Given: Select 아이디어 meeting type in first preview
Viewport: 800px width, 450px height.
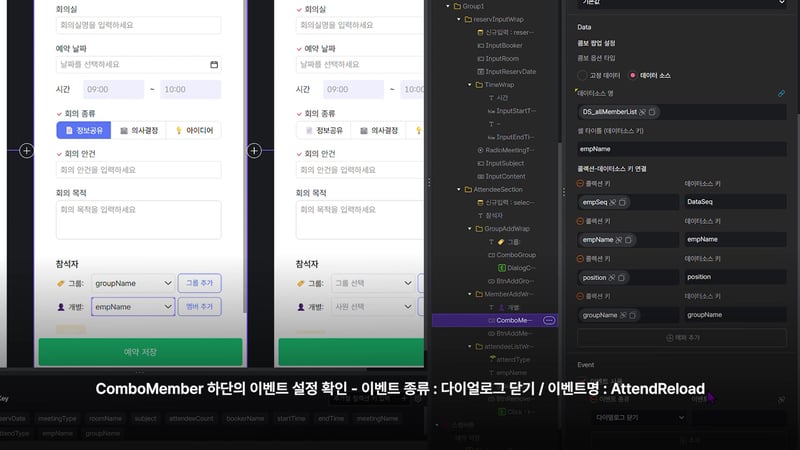Looking at the screenshot, I should 194,131.
